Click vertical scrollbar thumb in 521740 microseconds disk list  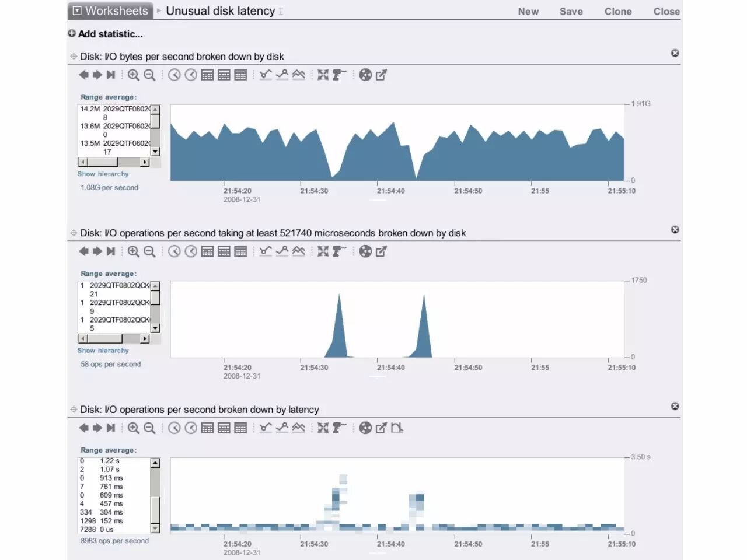155,297
